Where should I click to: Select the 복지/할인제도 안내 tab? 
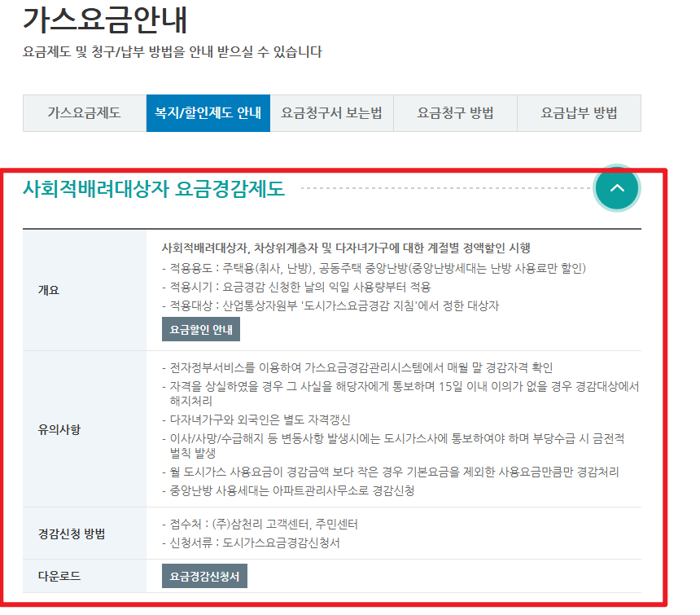[x=208, y=113]
